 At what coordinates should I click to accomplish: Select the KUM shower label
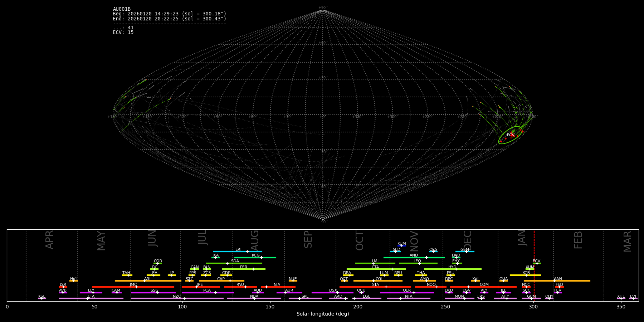pos(402,243)
